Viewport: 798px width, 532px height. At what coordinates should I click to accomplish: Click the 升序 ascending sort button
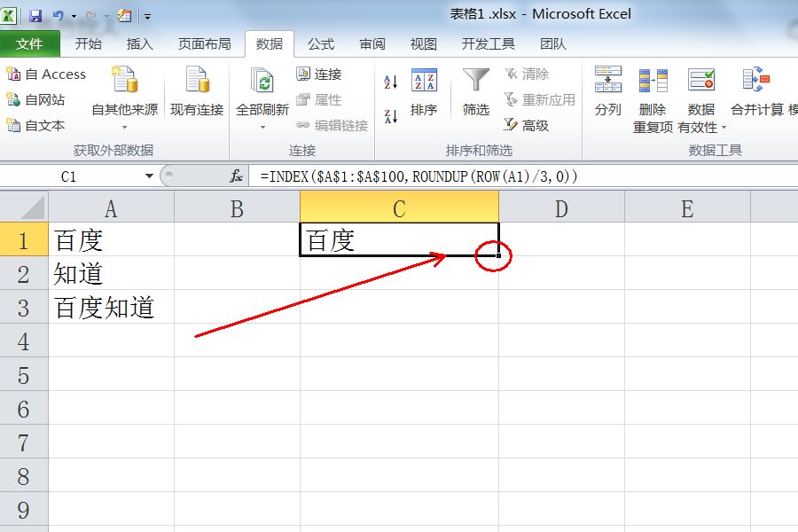(391, 82)
